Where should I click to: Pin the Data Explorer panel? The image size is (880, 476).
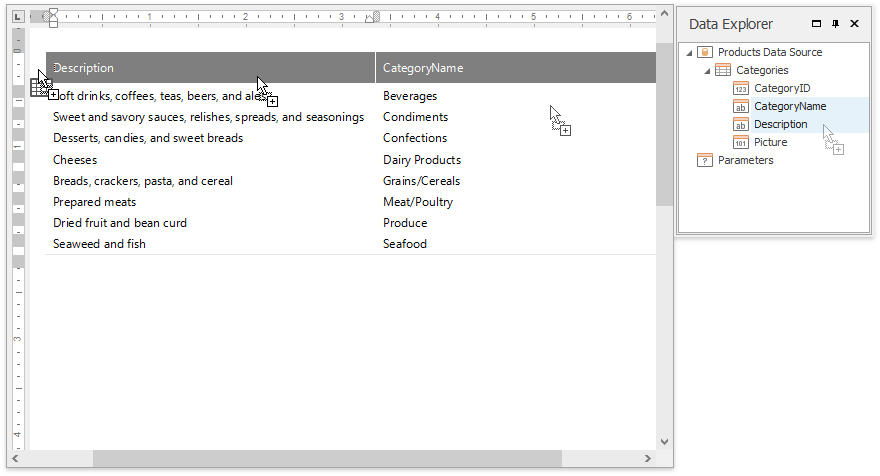[836, 24]
